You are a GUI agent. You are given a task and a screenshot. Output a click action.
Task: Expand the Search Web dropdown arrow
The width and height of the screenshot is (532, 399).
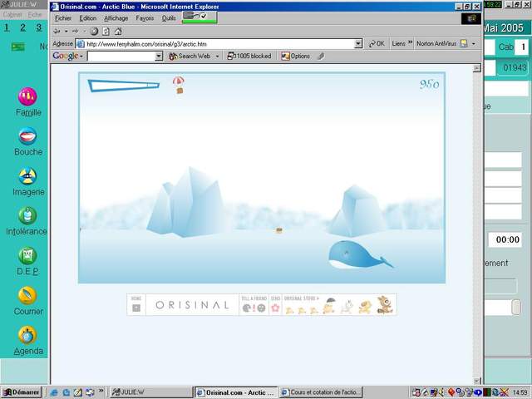pos(217,56)
